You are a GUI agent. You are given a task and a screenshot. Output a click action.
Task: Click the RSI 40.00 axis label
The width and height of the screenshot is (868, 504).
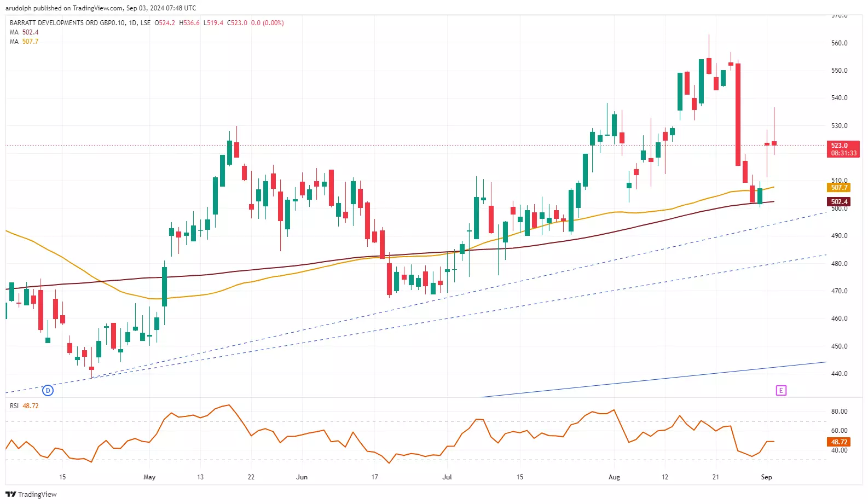click(x=839, y=450)
